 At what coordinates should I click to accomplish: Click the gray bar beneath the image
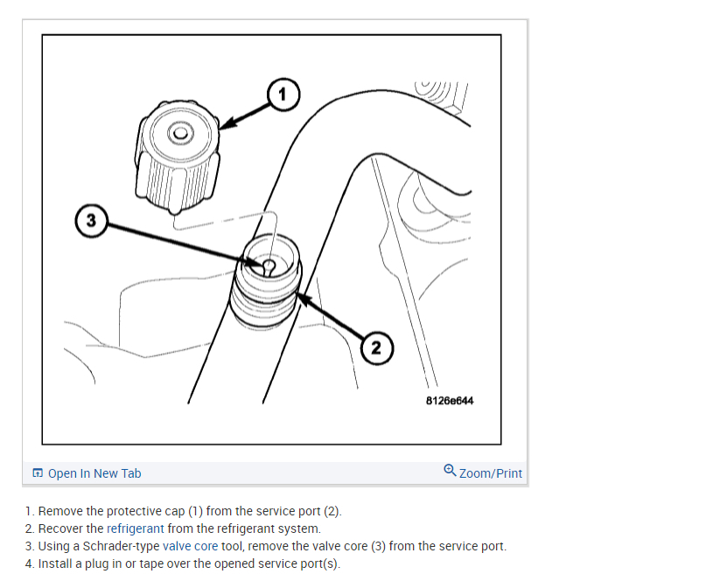[276, 473]
